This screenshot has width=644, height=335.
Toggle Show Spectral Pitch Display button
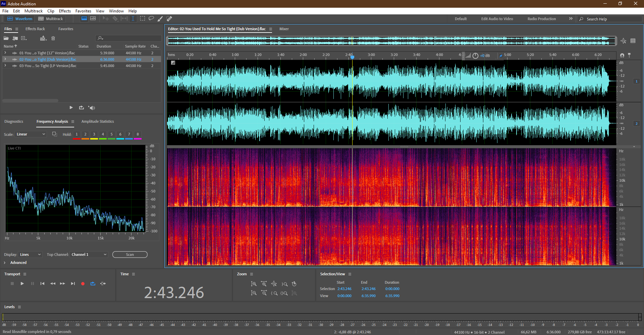[x=93, y=18]
